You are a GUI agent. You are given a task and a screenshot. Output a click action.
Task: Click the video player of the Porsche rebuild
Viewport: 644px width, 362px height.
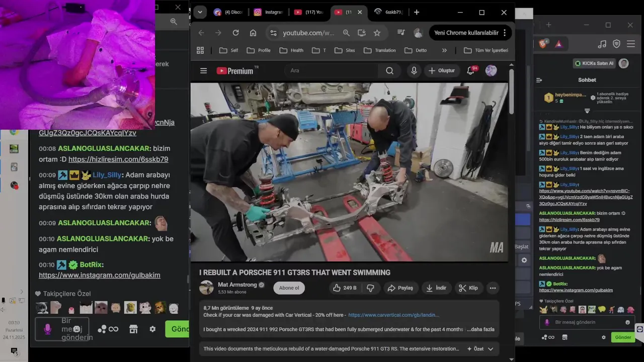pyautogui.click(x=349, y=172)
